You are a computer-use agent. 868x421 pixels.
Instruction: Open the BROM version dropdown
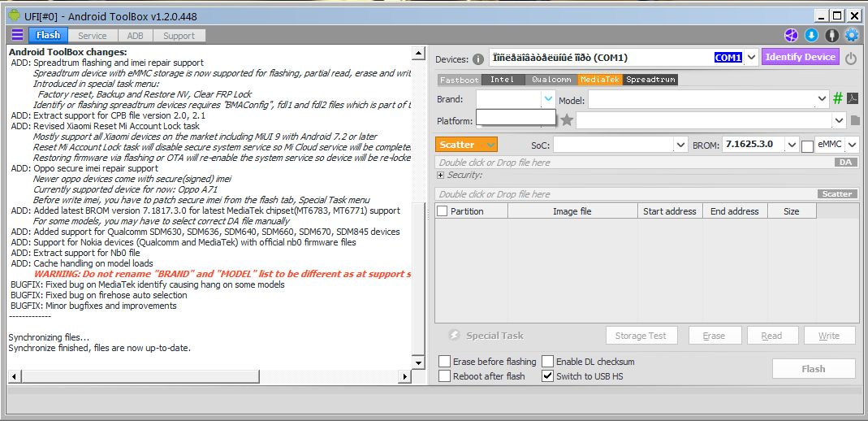(x=792, y=145)
